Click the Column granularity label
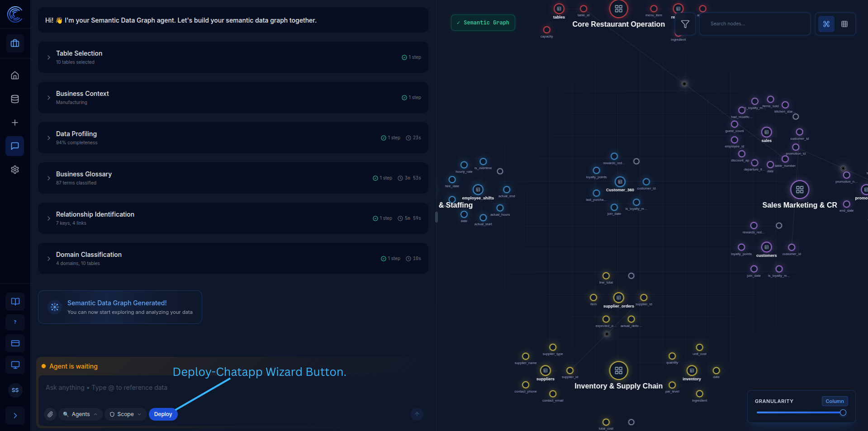This screenshot has width=868, height=431. 835,401
